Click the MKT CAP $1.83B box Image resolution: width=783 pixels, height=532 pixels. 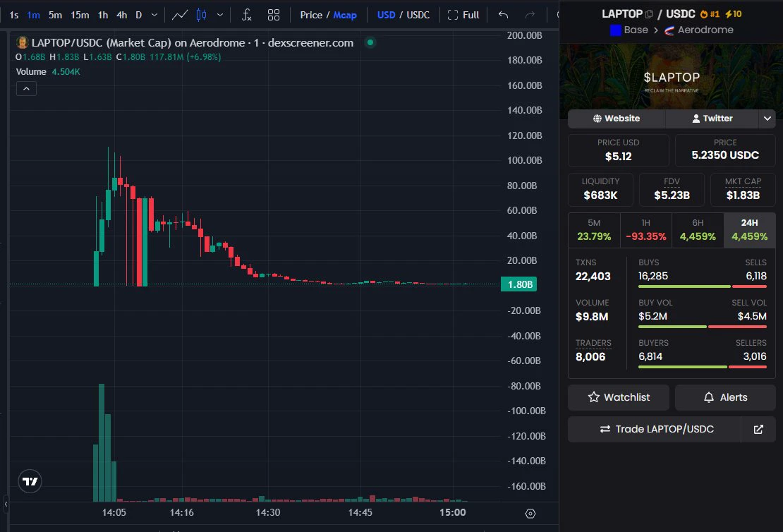(x=743, y=190)
